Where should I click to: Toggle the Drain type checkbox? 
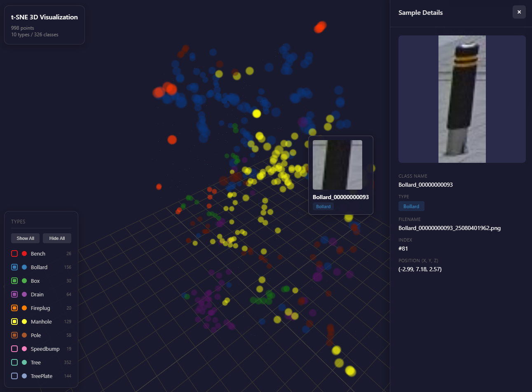(14, 294)
